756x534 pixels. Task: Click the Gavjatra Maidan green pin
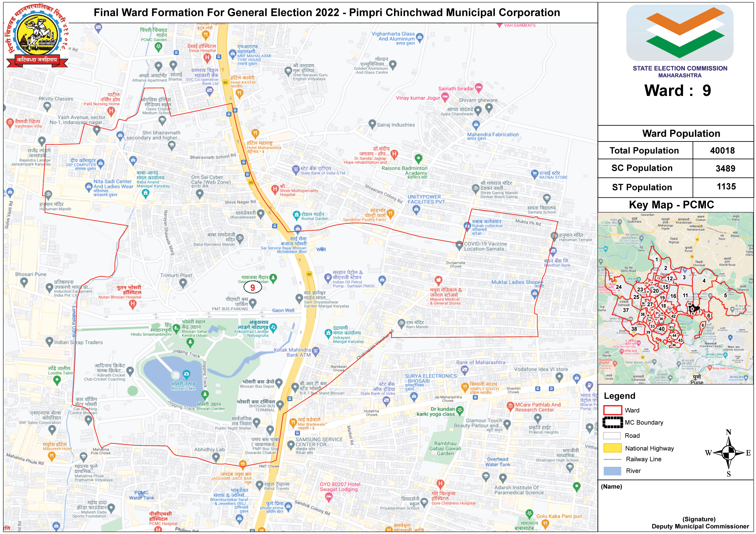[273, 279]
